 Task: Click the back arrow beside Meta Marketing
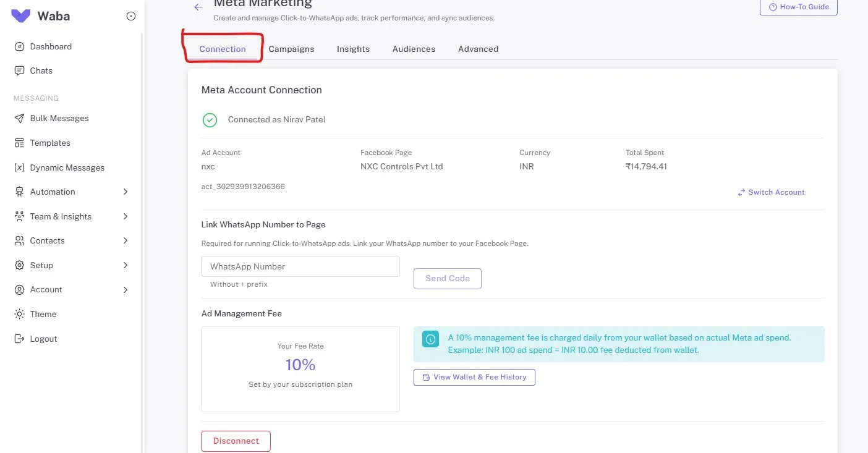[198, 7]
